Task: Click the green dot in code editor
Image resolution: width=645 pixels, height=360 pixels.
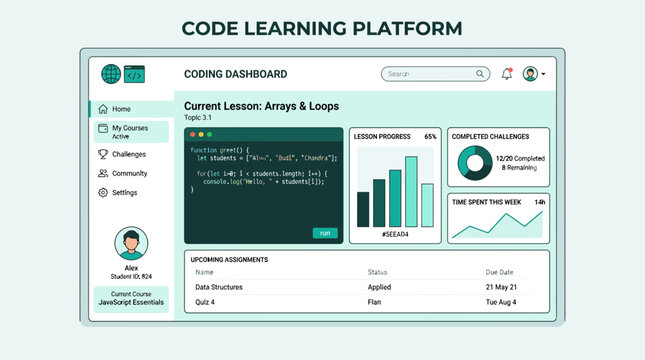Action: point(209,135)
